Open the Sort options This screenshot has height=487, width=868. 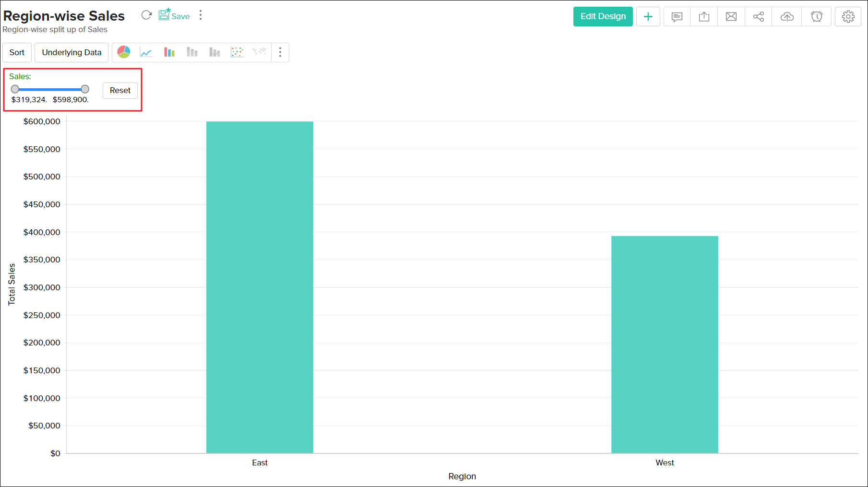pos(17,52)
